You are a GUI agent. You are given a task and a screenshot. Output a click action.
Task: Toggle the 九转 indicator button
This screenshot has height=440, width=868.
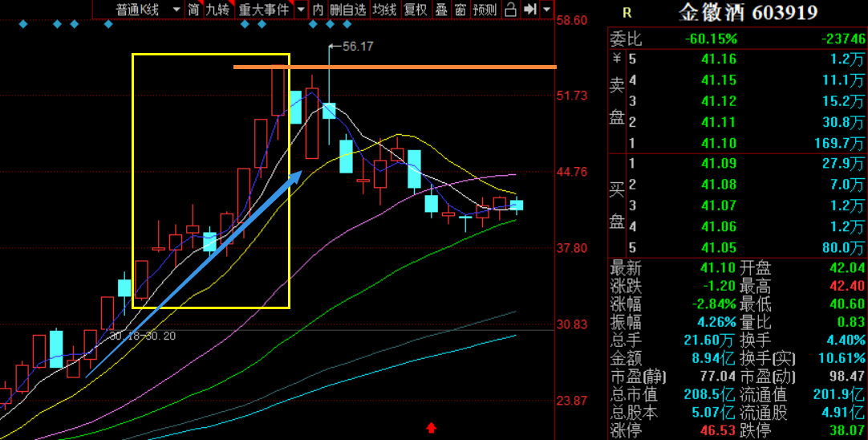point(219,10)
